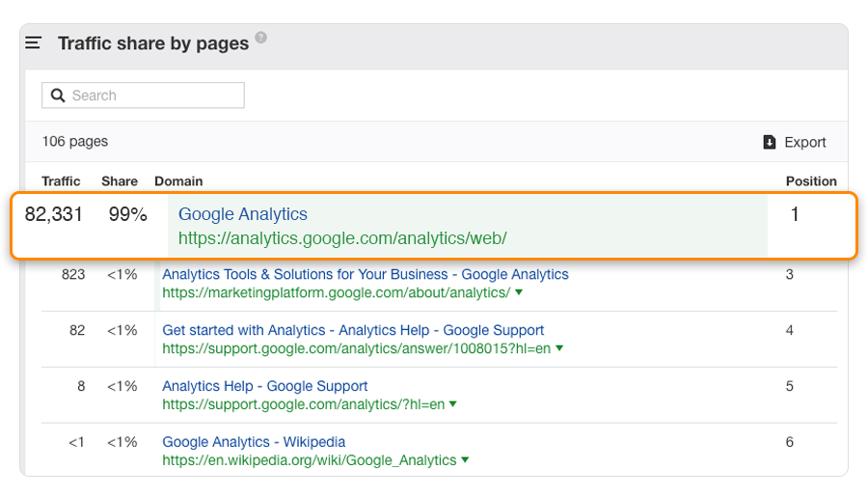Expand dropdown next to analytics/?hl=en URL
Viewport: 868px width, 496px height.
453,404
